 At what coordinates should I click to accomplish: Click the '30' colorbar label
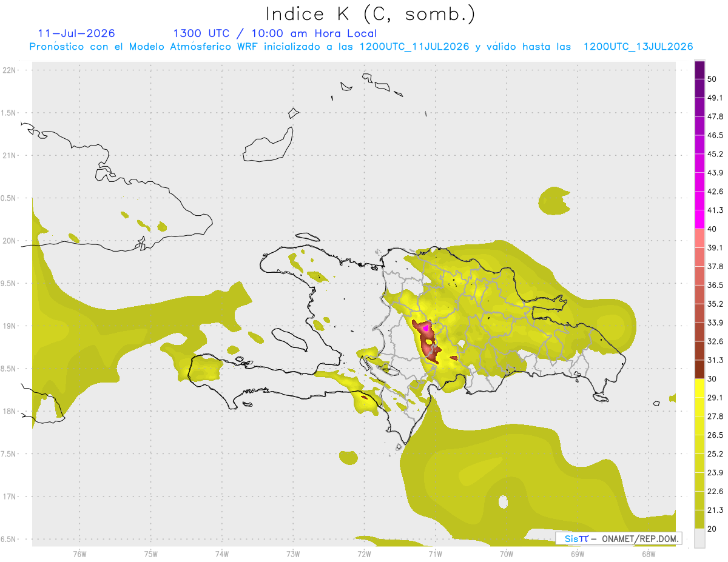pos(712,380)
